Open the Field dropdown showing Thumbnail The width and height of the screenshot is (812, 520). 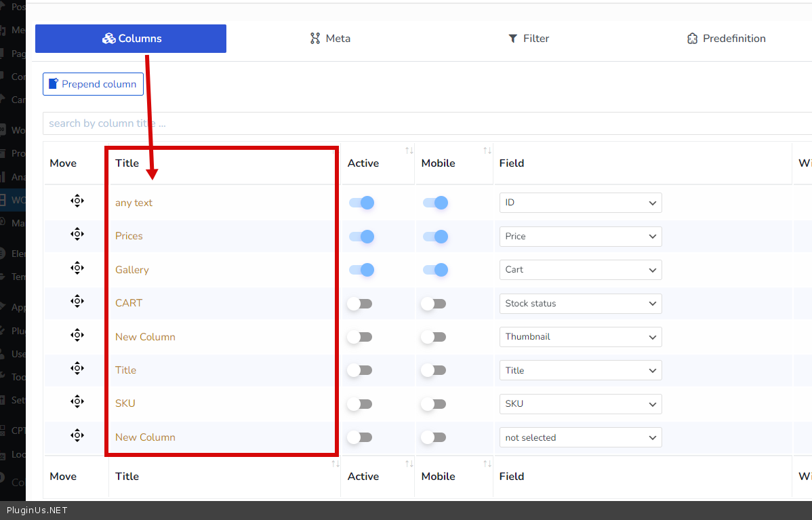point(580,337)
